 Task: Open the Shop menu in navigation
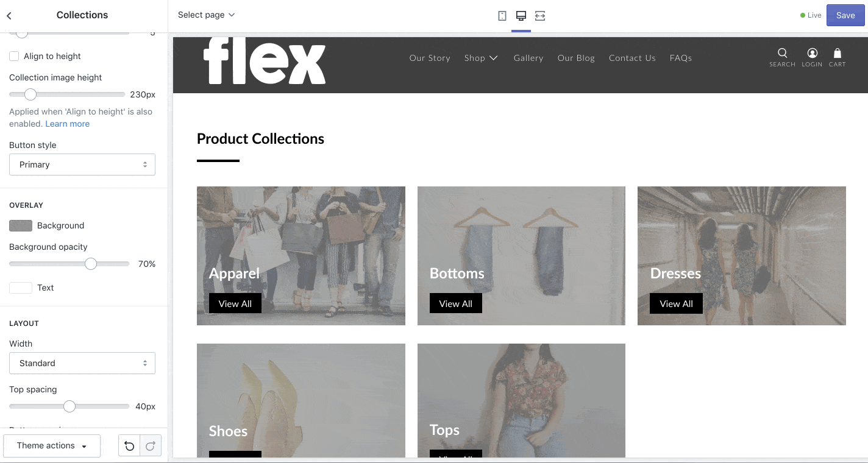[x=481, y=58]
